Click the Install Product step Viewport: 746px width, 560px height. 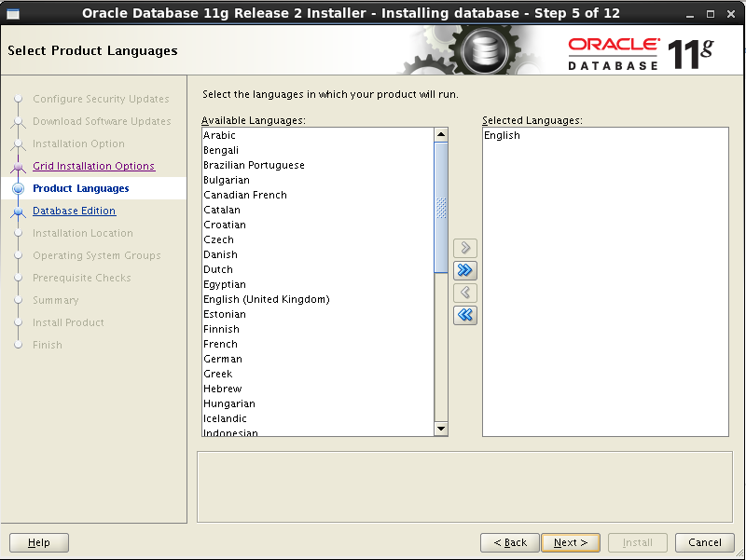click(68, 322)
